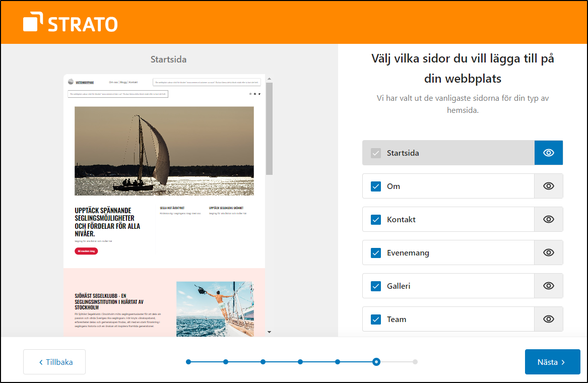
Task: Toggle the blue eye icon next to Startsida
Action: [x=548, y=153]
